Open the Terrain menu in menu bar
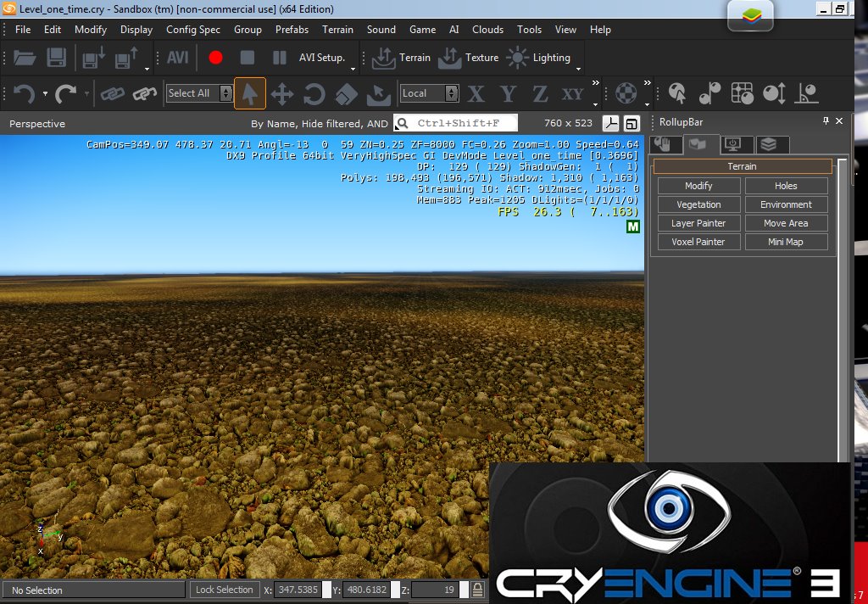This screenshot has width=868, height=604. pyautogui.click(x=337, y=30)
